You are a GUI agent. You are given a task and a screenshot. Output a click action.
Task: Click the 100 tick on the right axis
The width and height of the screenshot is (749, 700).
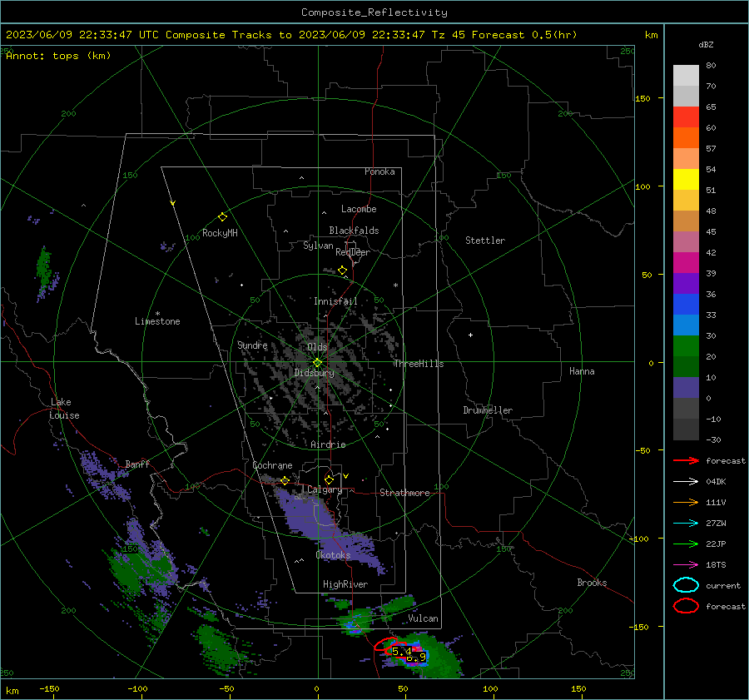click(x=642, y=186)
